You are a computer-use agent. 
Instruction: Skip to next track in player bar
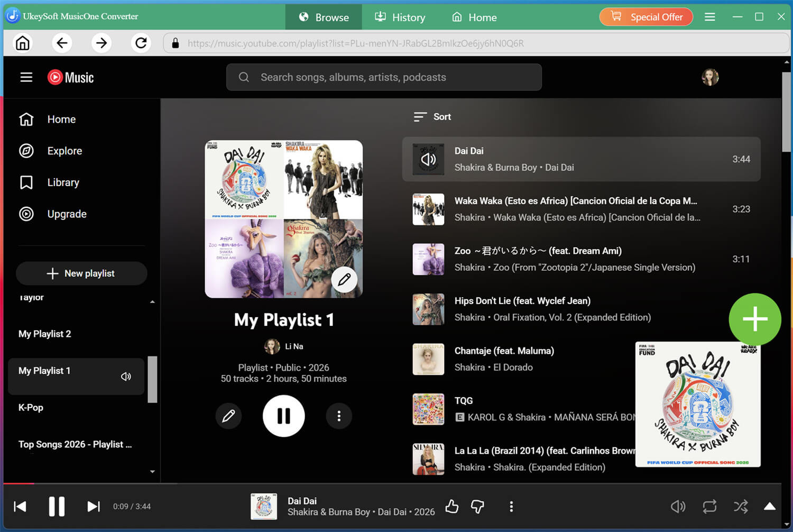(x=94, y=507)
